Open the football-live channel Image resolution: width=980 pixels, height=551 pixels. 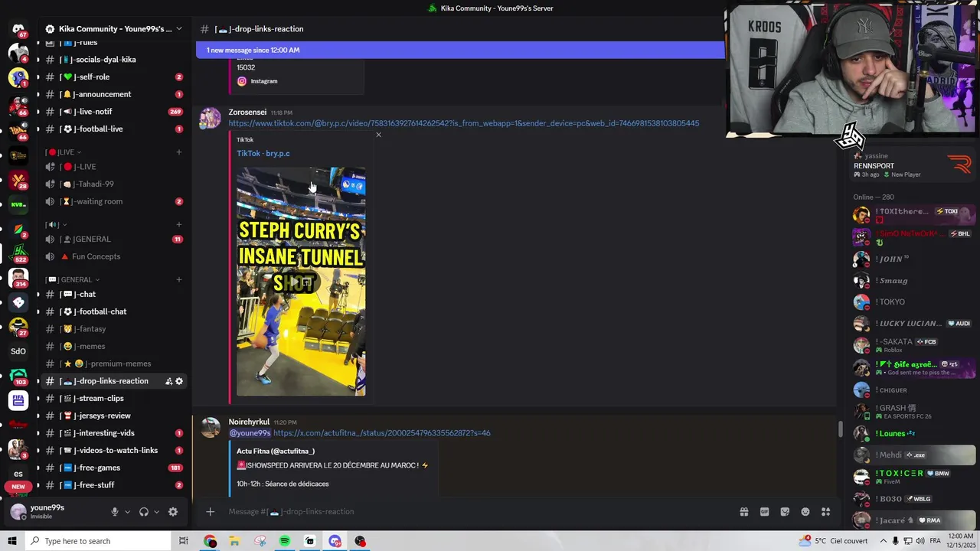[x=114, y=129]
